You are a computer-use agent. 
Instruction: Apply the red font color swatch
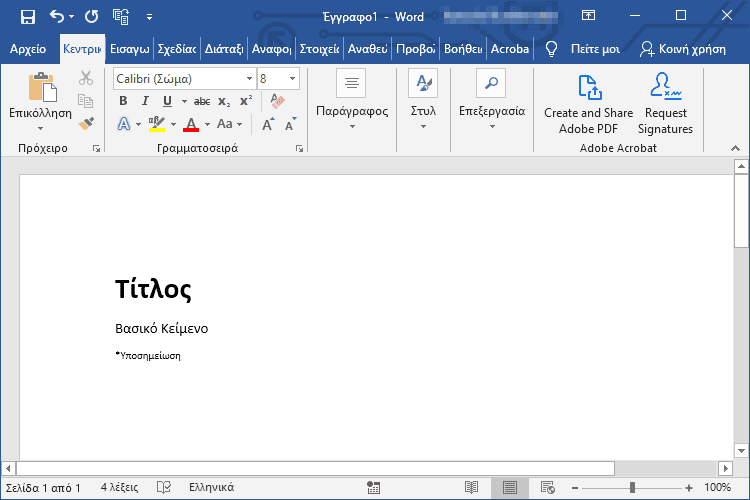(191, 124)
